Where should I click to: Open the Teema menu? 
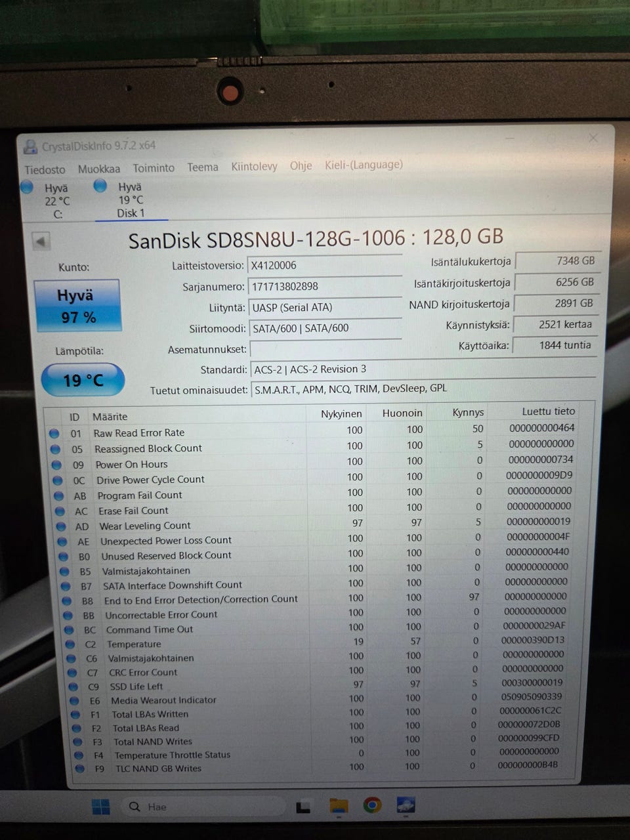tap(202, 167)
